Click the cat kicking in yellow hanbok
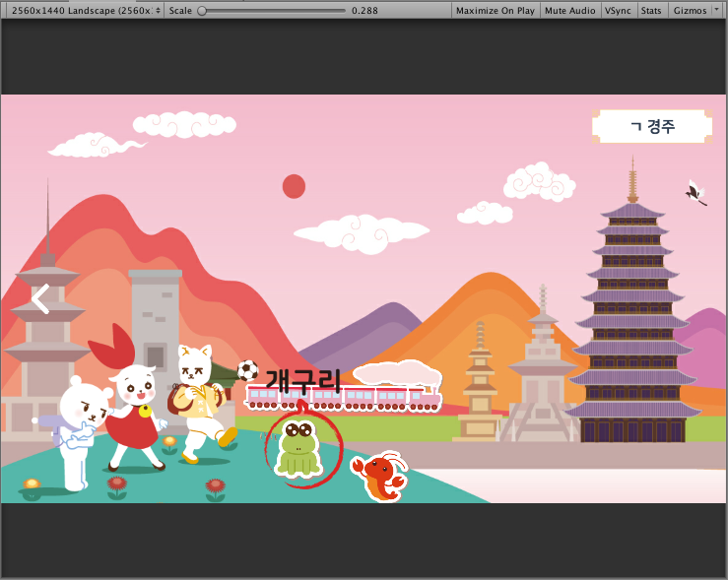The width and height of the screenshot is (728, 580). pos(201,404)
